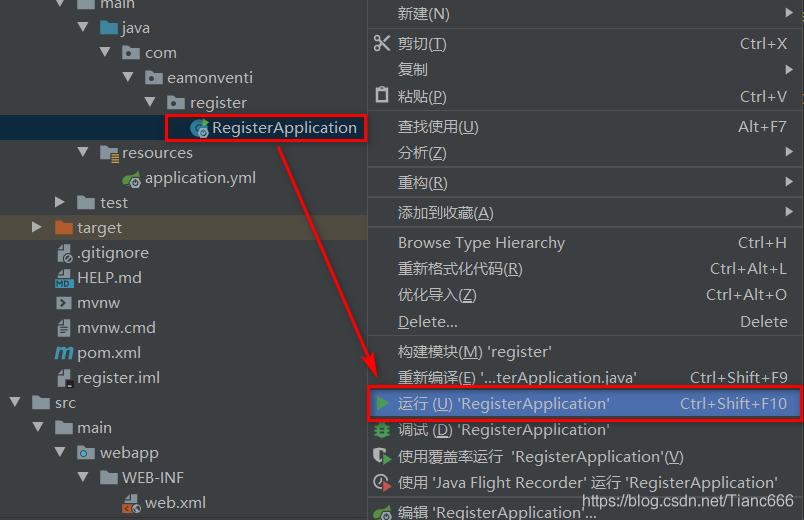804x520 pixels.
Task: Select 调试(D) 'RegisterApplication' entry
Action: click(585, 430)
